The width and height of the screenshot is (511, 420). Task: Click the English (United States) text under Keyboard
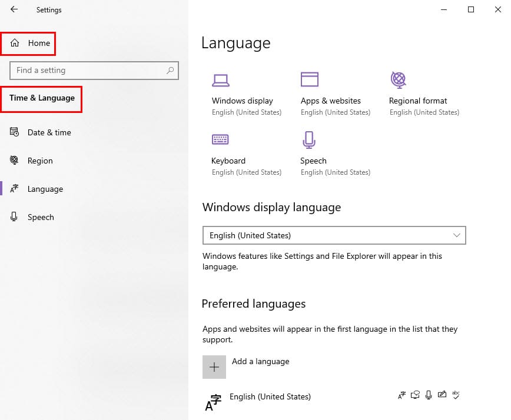click(246, 172)
